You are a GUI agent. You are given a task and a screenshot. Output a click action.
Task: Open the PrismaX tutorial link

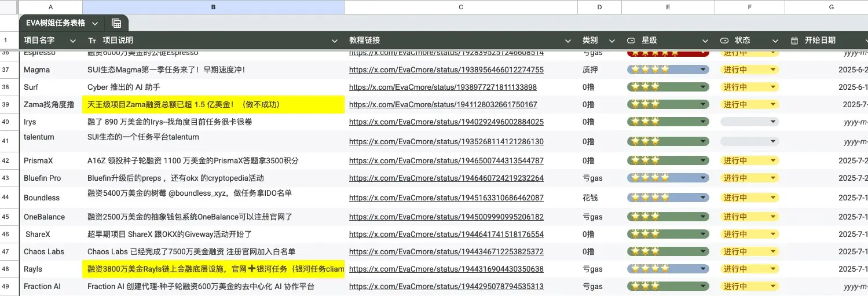click(446, 160)
